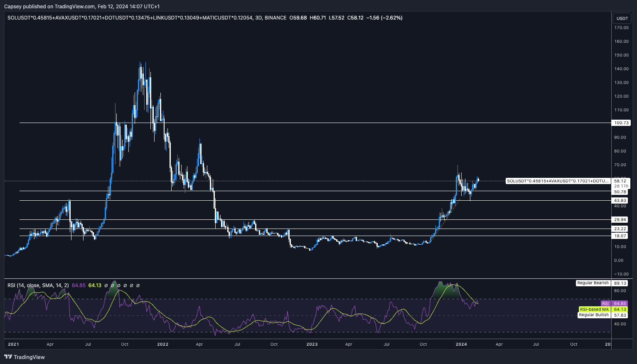Click the first ∅ symbol in RSI legend
637x364 pixels.
pos(106,285)
